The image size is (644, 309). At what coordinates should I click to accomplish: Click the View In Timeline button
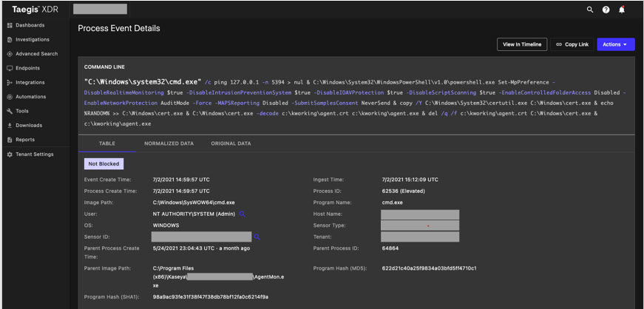pos(522,44)
